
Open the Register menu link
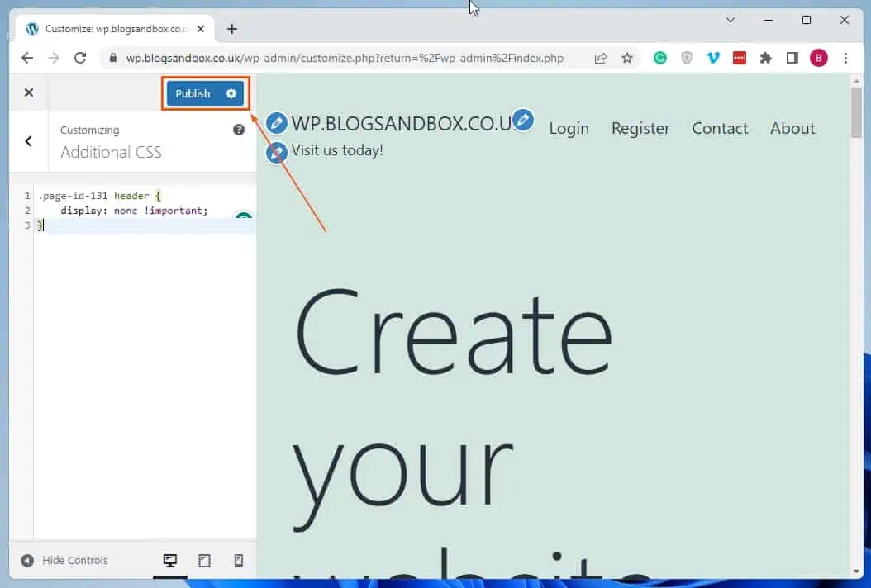click(x=640, y=128)
